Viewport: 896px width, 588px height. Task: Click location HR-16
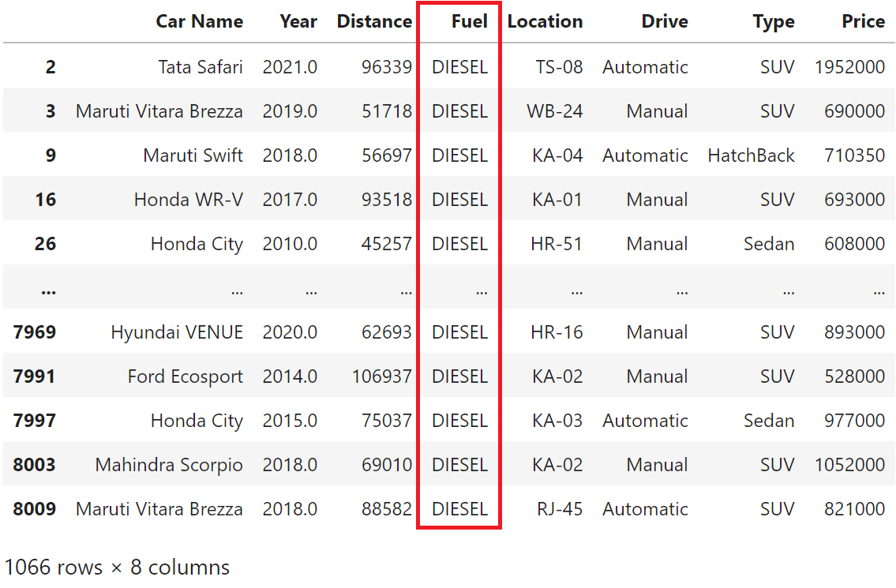(557, 332)
